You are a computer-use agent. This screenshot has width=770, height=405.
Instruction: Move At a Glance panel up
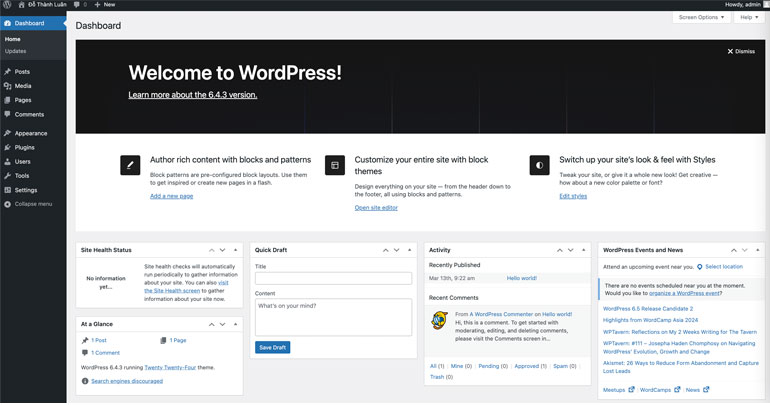[212, 324]
